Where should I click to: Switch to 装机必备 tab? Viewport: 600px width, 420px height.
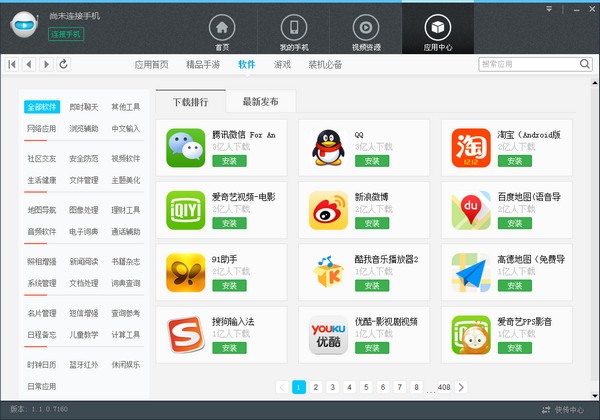[325, 65]
